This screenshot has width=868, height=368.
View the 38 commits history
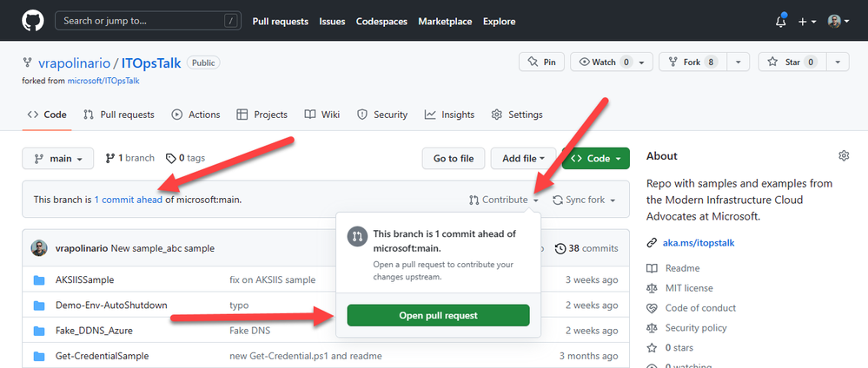(586, 248)
